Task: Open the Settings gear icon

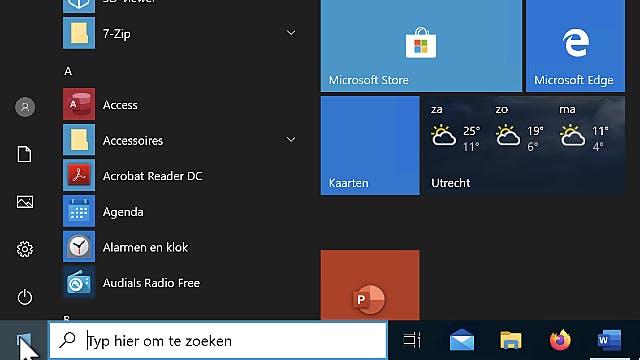Action: tap(25, 249)
